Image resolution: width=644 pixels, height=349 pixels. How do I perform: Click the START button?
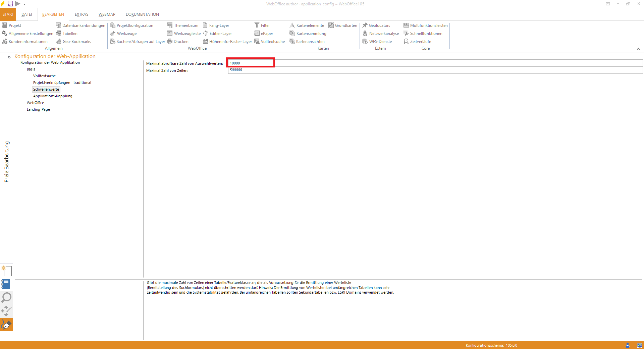(8, 14)
